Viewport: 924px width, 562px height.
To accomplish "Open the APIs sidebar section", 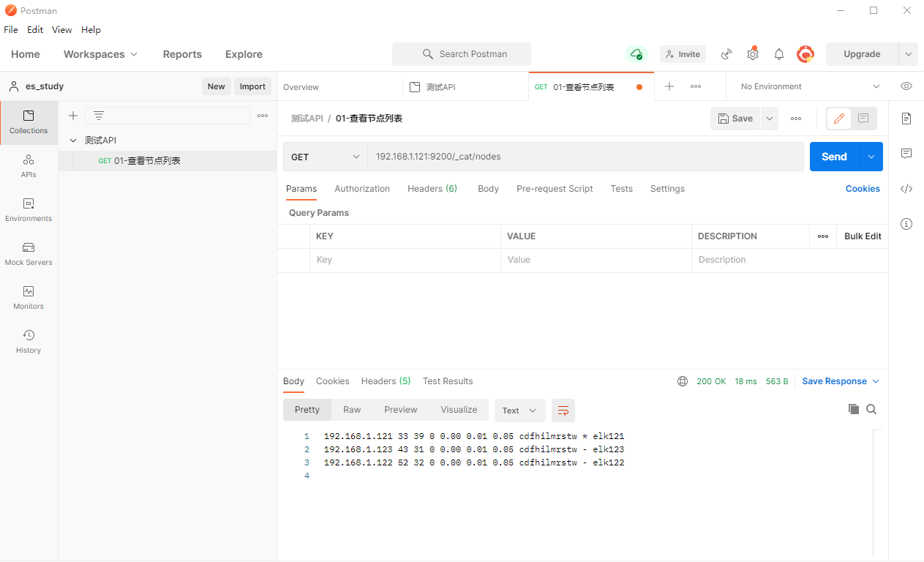I will [x=29, y=166].
